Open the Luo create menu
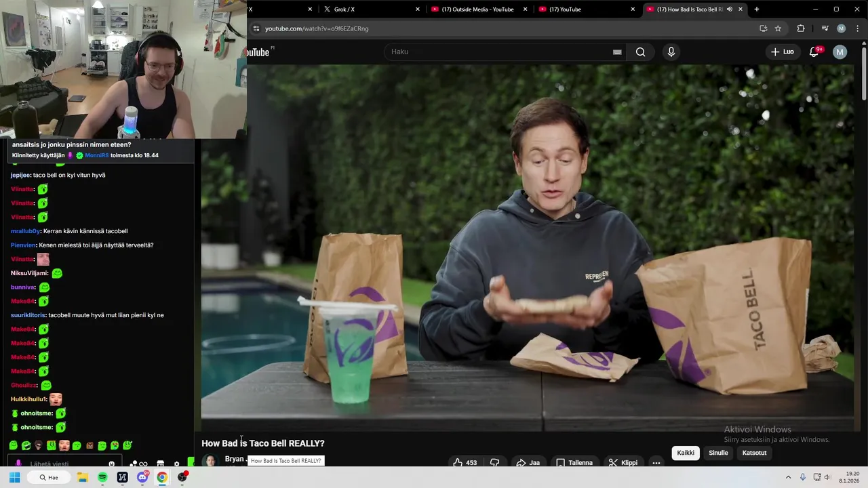This screenshot has height=488, width=868. [x=782, y=52]
